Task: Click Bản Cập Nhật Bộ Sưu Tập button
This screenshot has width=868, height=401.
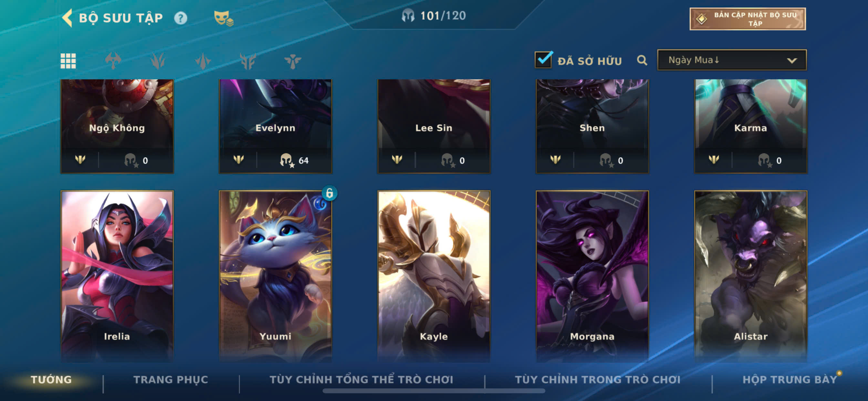Action: (x=747, y=19)
